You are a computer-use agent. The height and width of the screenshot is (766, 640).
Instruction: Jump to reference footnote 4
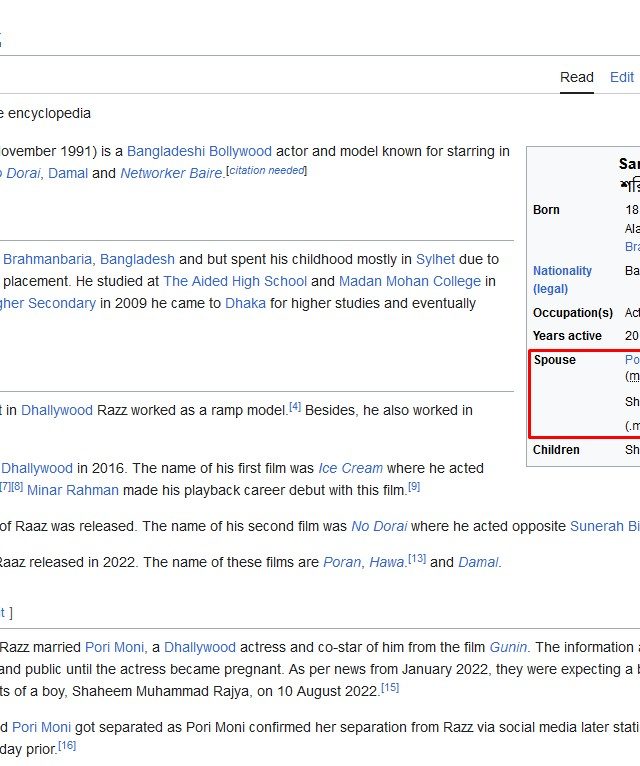point(295,407)
